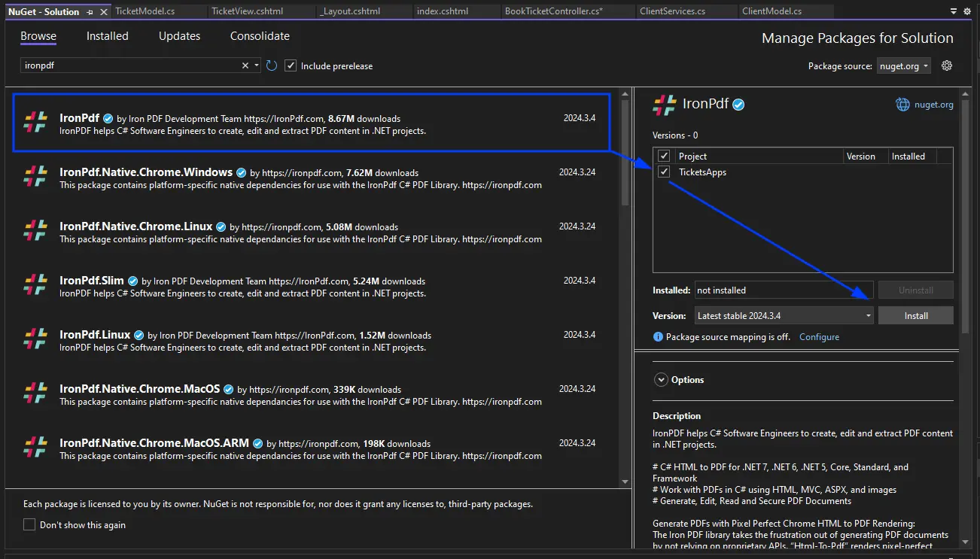980x559 pixels.
Task: Click the Project column header
Action: (x=759, y=156)
